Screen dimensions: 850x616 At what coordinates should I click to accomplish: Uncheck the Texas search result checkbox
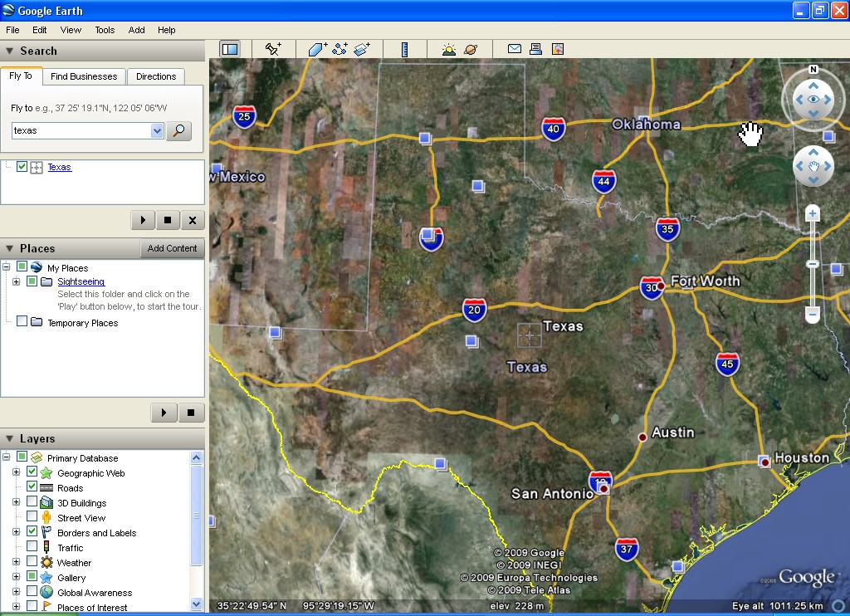(x=22, y=167)
